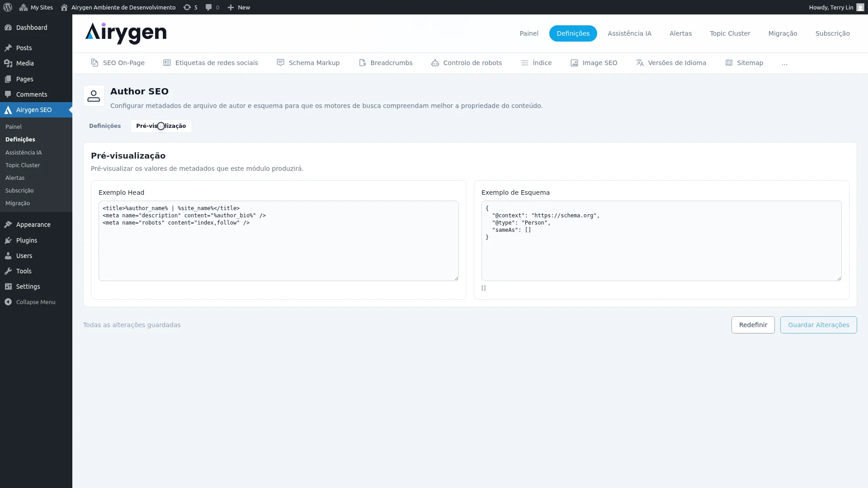The height and width of the screenshot is (488, 868).
Task: Click the 'Author SEO' heading text
Action: (139, 91)
